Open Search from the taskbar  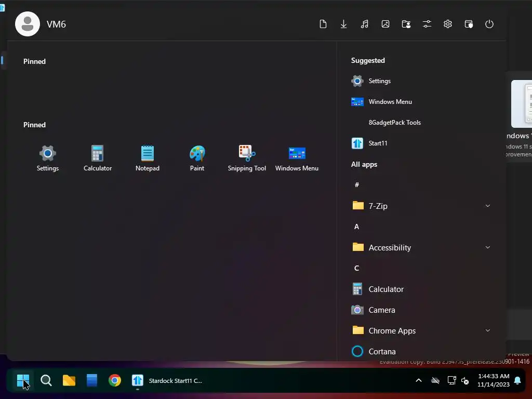click(46, 381)
